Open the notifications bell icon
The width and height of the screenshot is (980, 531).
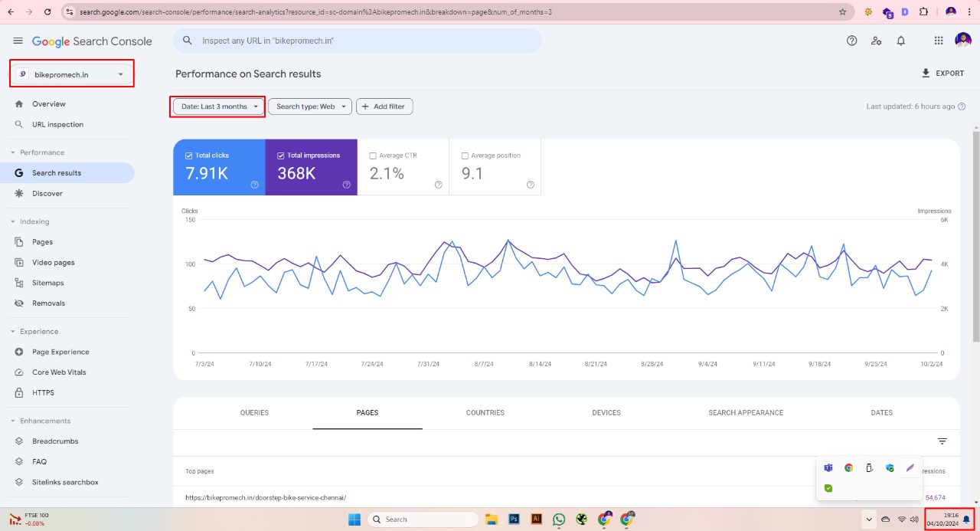(x=901, y=41)
